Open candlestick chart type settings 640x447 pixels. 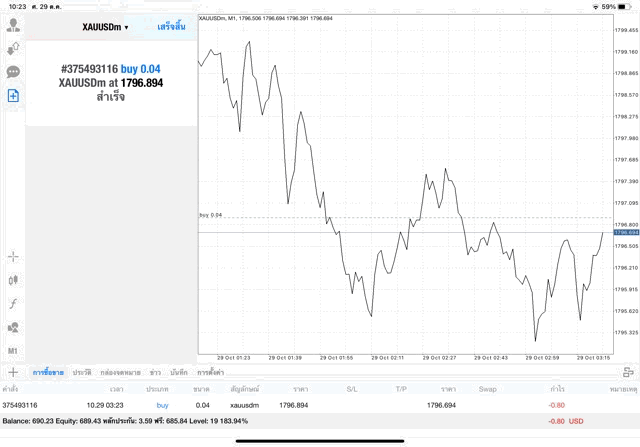(14, 280)
